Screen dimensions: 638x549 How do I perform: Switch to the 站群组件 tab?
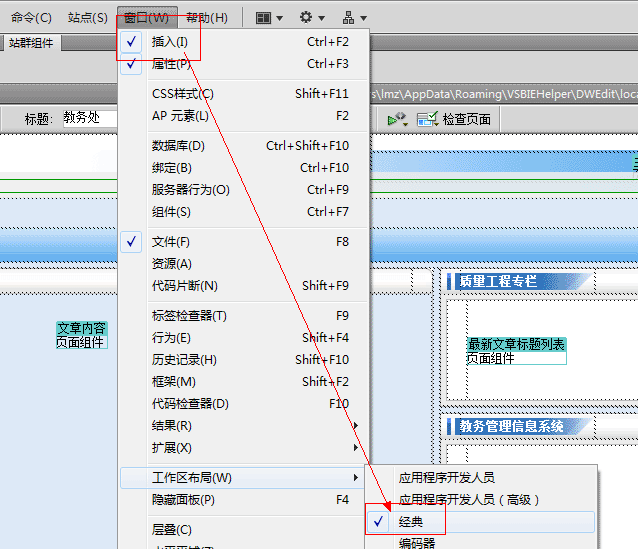[x=31, y=43]
